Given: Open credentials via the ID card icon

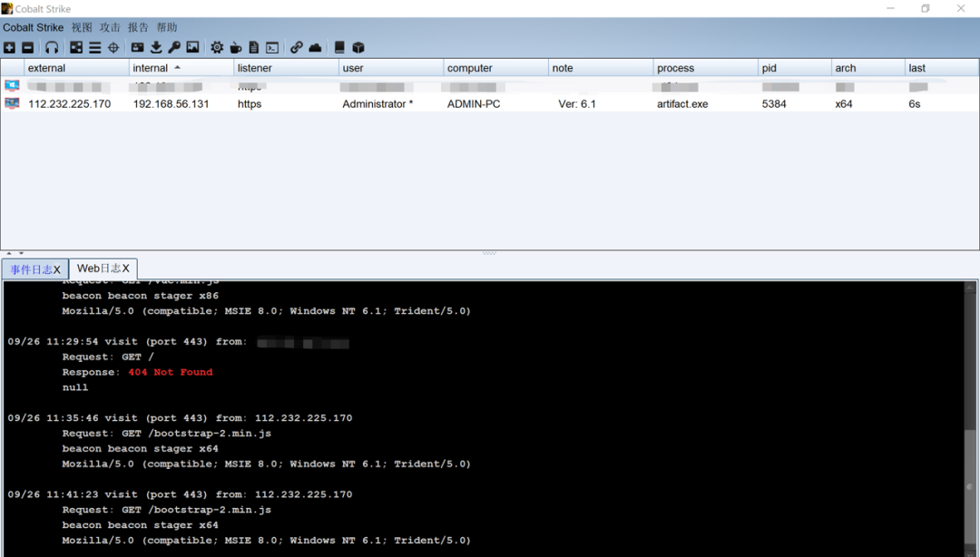Looking at the screenshot, I should click(x=138, y=47).
